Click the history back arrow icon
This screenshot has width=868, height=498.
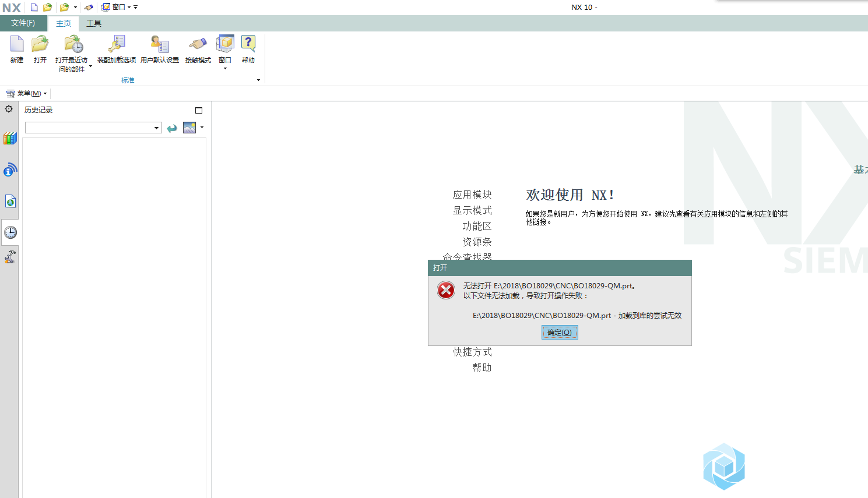click(172, 128)
